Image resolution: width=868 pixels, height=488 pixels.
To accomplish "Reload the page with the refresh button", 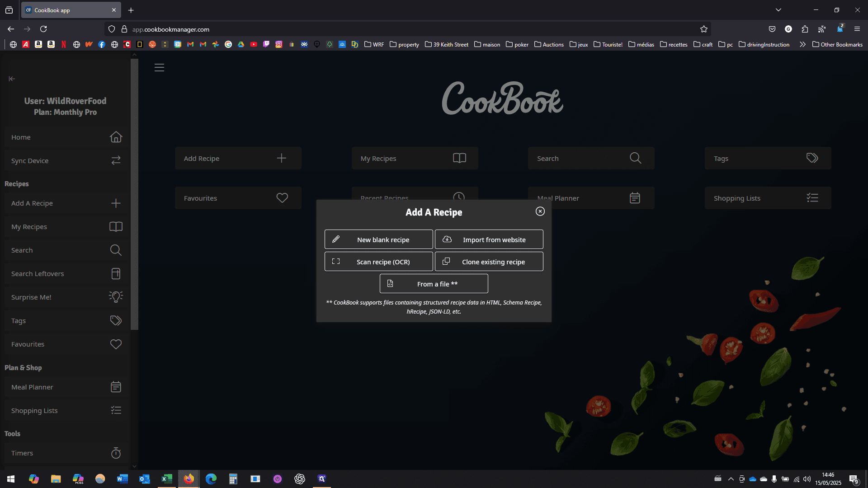I will click(x=43, y=29).
